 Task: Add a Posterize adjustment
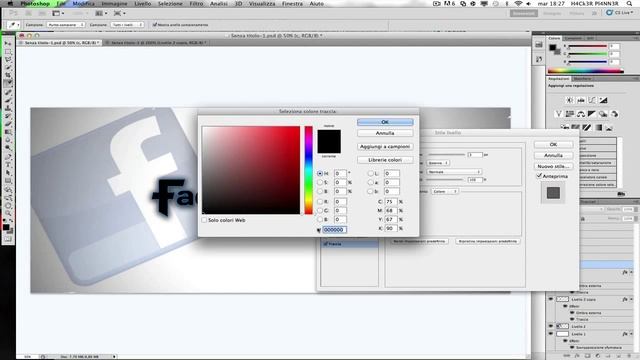576,128
